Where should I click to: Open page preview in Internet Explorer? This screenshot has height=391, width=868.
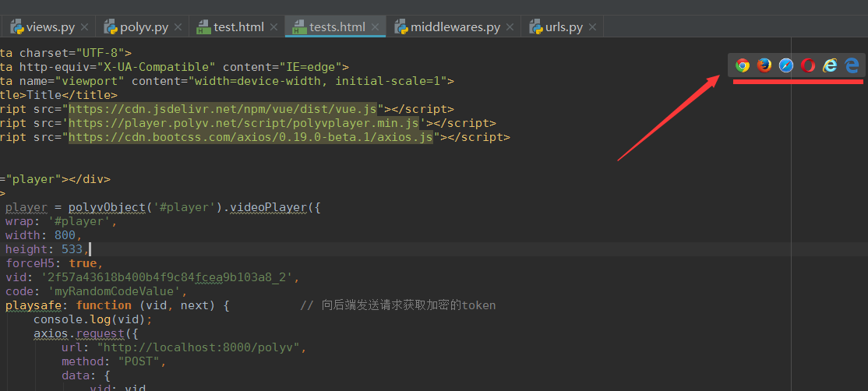(829, 65)
